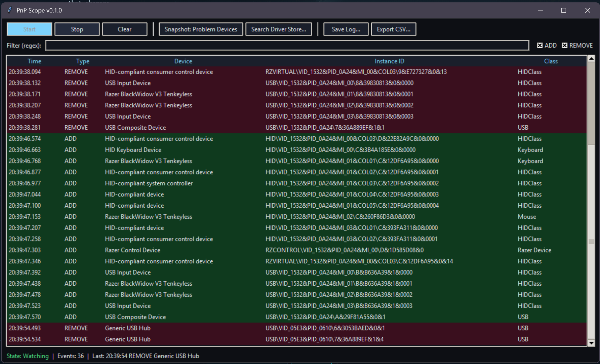Maximize the PnP Scope window
Image resolution: width=600 pixels, height=364 pixels.
(x=564, y=10)
